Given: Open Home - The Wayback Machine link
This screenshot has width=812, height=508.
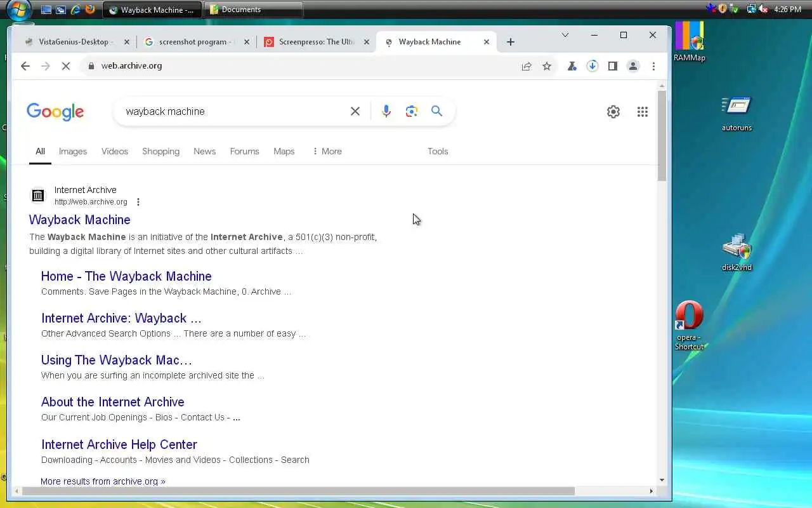Looking at the screenshot, I should [126, 276].
